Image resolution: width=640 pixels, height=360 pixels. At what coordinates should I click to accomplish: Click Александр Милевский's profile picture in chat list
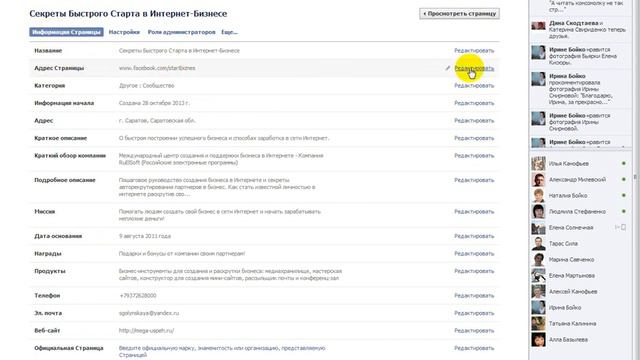tap(538, 180)
